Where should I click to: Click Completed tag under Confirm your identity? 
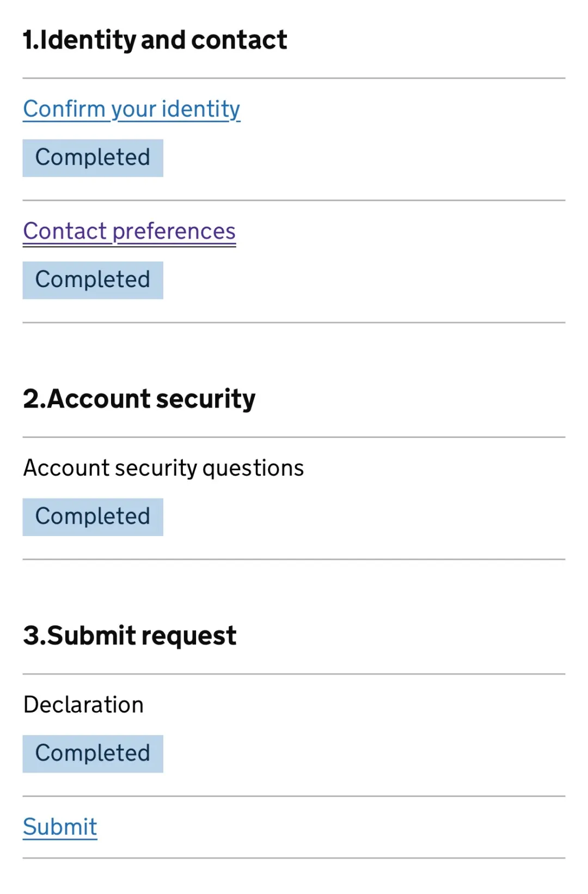point(93,158)
